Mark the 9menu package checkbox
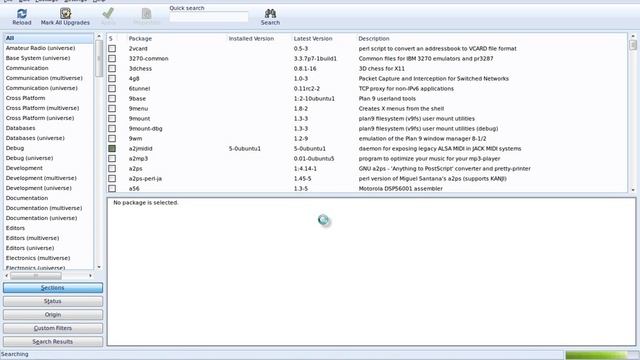Screen dimensions: 640x360 pos(112,109)
